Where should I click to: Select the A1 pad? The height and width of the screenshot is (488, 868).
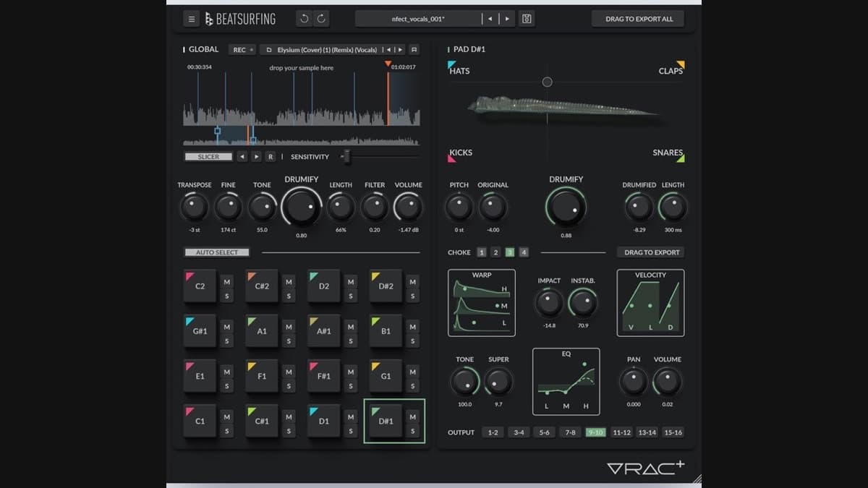pyautogui.click(x=262, y=331)
